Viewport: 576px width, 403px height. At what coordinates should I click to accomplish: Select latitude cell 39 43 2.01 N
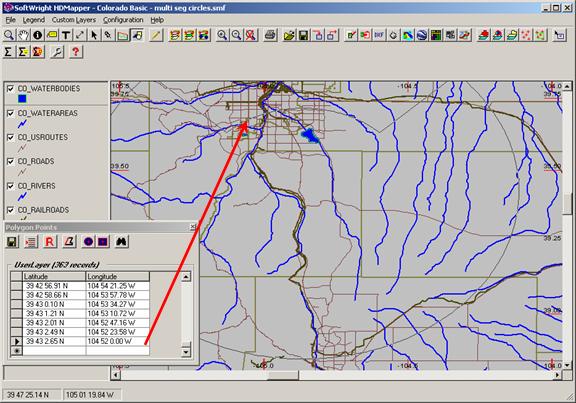[x=54, y=323]
